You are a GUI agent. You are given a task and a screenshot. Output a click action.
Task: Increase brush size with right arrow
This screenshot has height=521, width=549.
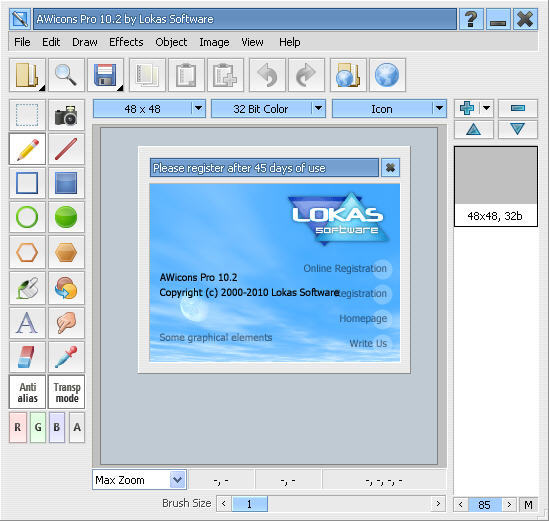(438, 504)
